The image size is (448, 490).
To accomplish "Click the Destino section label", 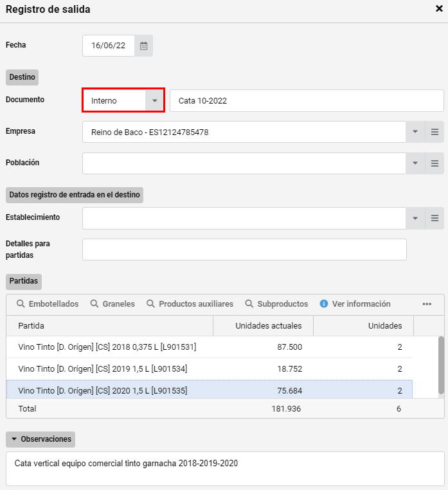I will (22, 77).
